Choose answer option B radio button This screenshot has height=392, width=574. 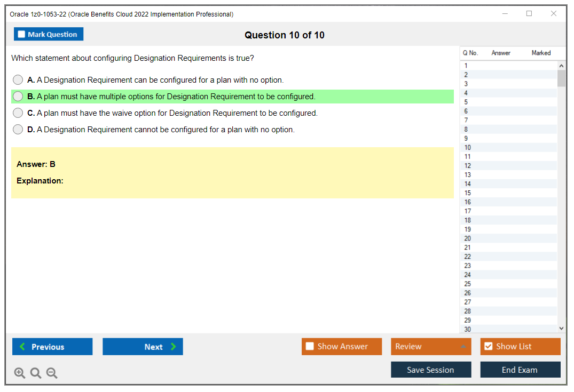(x=18, y=97)
